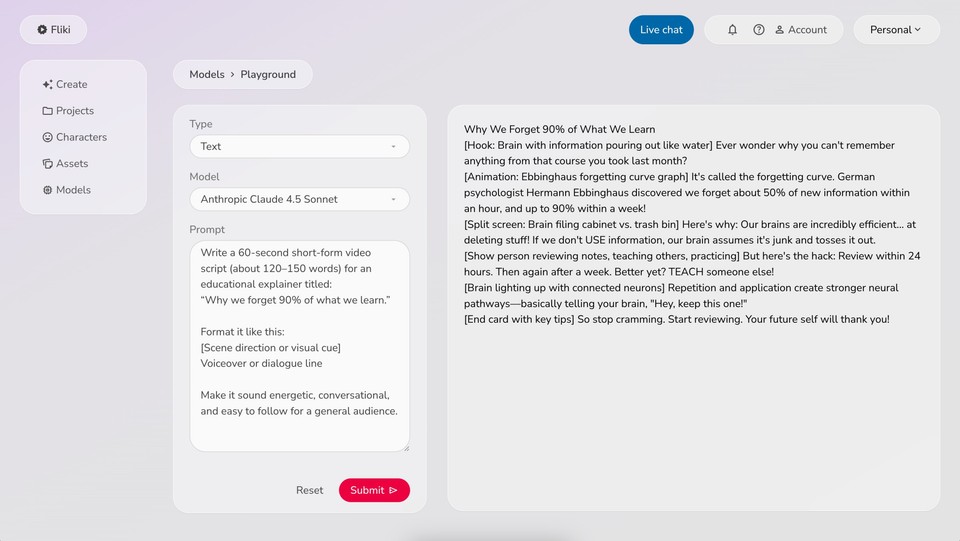Open the Account menu

801,30
